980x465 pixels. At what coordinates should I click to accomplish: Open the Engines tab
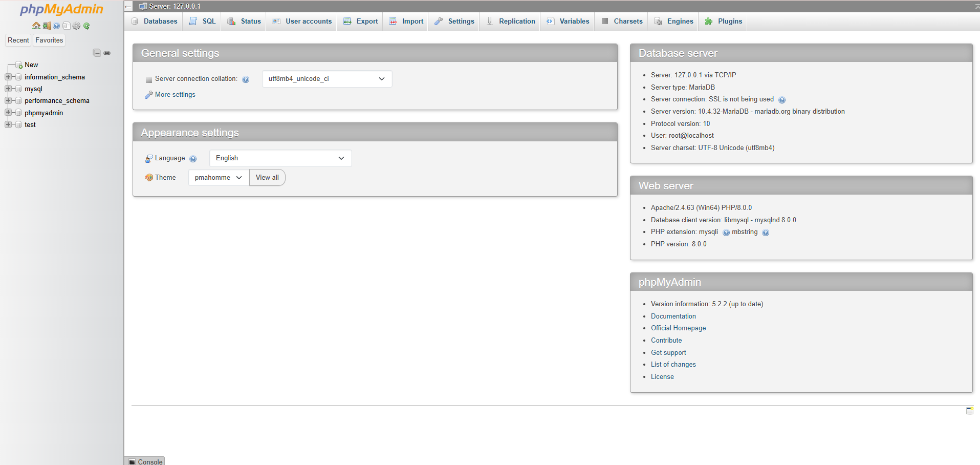click(673, 22)
